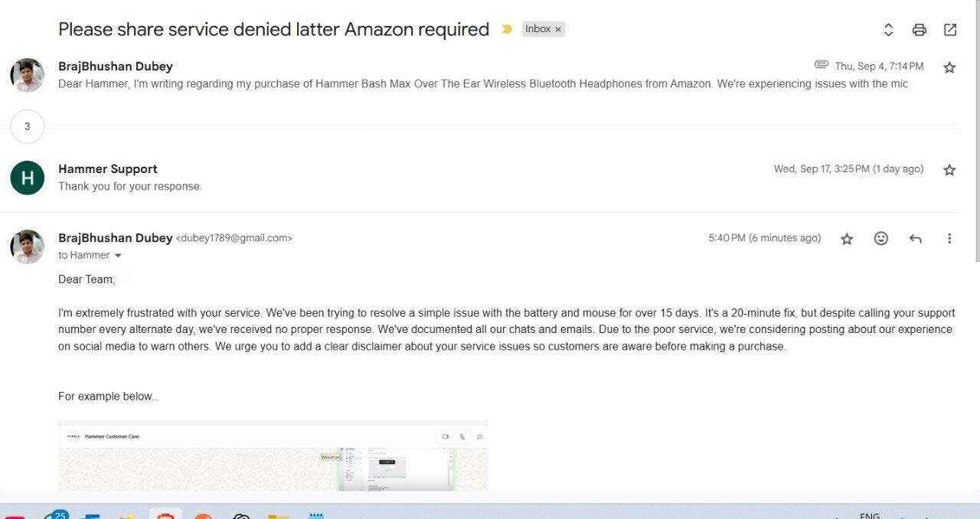The width and height of the screenshot is (980, 519).
Task: Expand the 3 hidden messages
Action: (28, 126)
